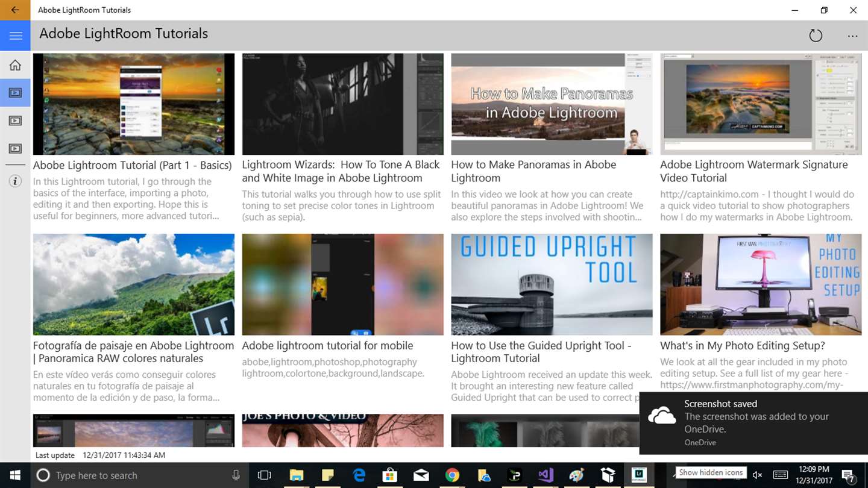The width and height of the screenshot is (868, 488).
Task: Launch Microsoft Edge from the taskbar
Action: pos(359,475)
